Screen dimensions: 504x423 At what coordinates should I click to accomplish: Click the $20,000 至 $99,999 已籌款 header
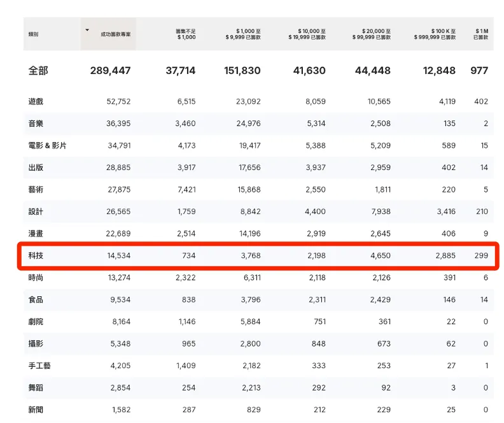pos(372,34)
